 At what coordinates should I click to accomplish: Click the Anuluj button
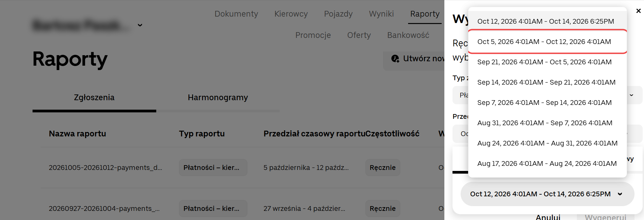click(x=548, y=217)
